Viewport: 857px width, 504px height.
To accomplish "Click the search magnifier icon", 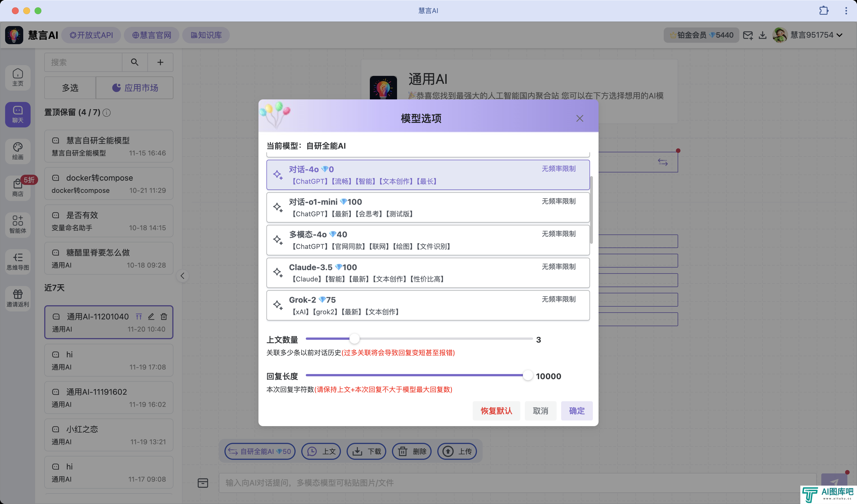I will (x=135, y=62).
